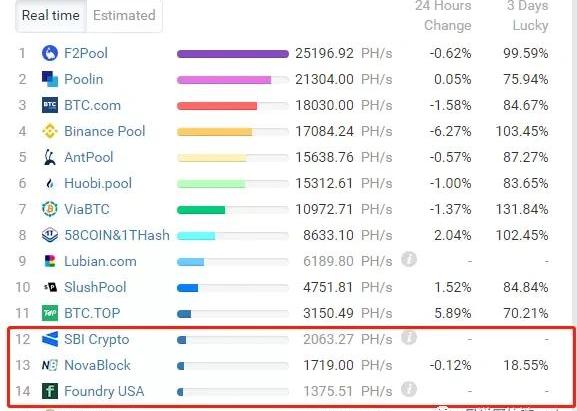
Task: Click the 24 Hours Change column header
Action: coord(443,15)
